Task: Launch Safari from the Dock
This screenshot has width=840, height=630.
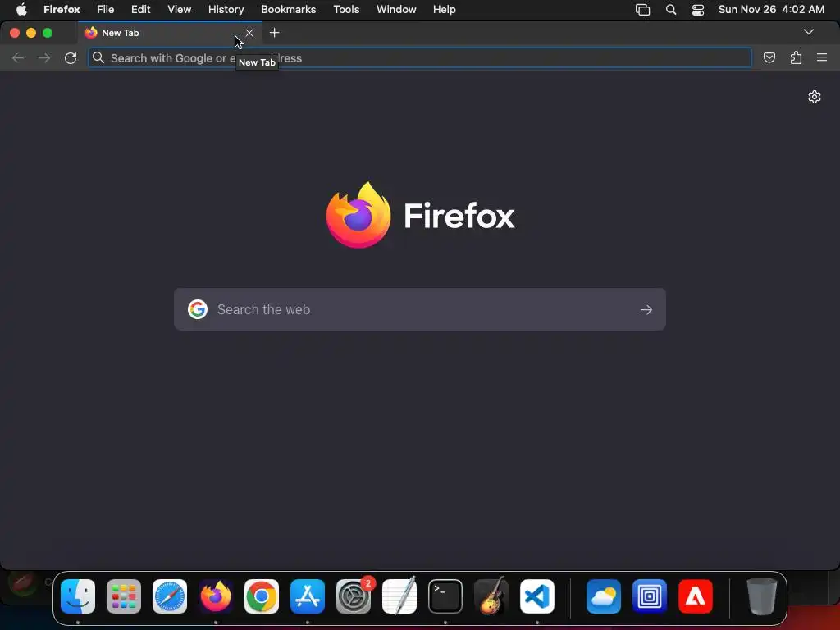Action: 170,596
